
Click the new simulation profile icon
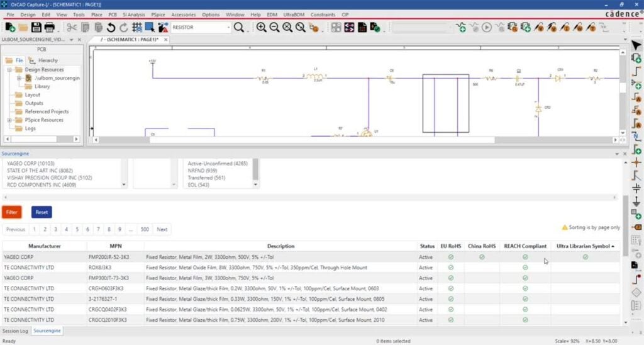[461, 28]
